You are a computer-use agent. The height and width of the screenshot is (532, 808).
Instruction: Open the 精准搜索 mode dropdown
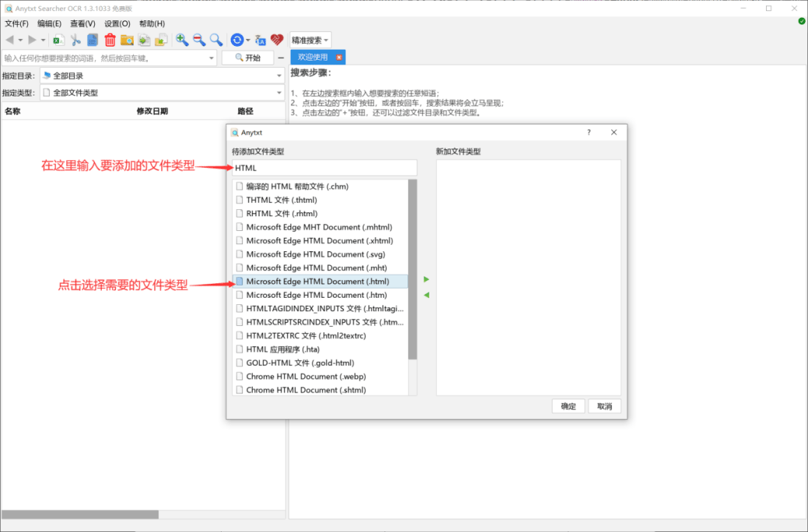(310, 40)
